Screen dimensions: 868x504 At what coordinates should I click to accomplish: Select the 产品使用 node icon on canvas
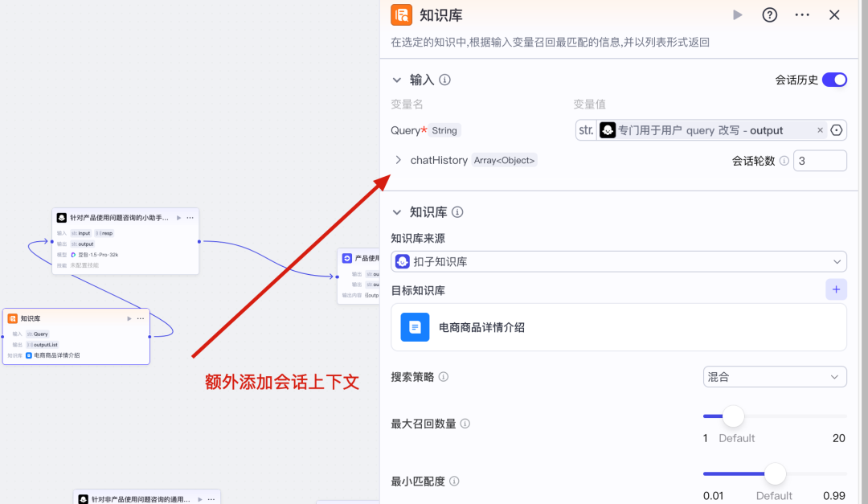pyautogui.click(x=347, y=258)
